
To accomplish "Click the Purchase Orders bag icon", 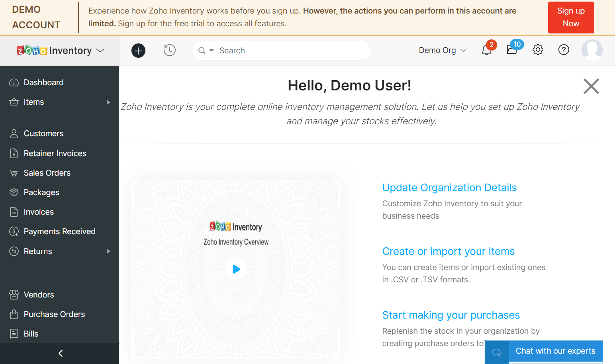I will tap(14, 314).
